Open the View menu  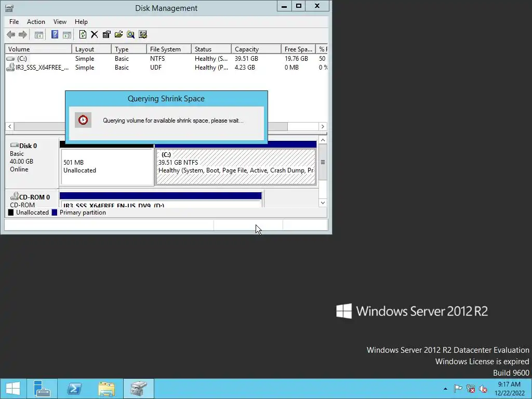(x=60, y=22)
